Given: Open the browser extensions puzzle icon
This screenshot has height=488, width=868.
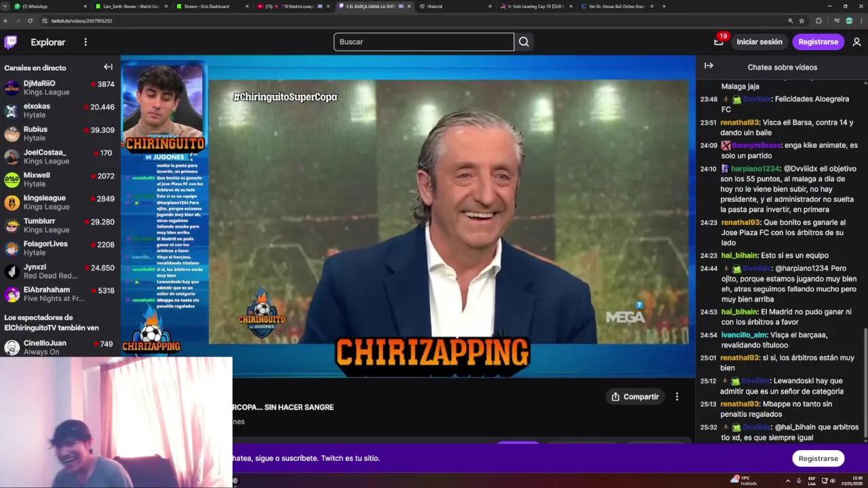Looking at the screenshot, I should (x=818, y=21).
